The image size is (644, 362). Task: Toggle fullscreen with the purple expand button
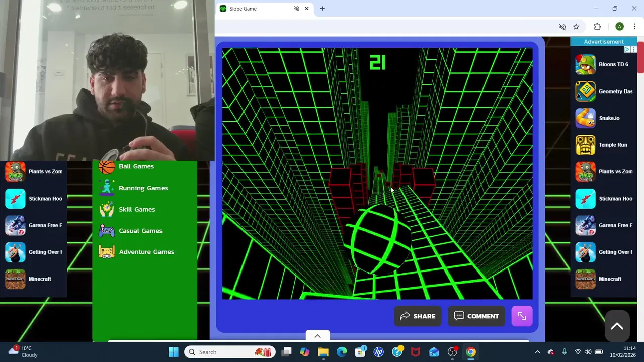tap(522, 316)
